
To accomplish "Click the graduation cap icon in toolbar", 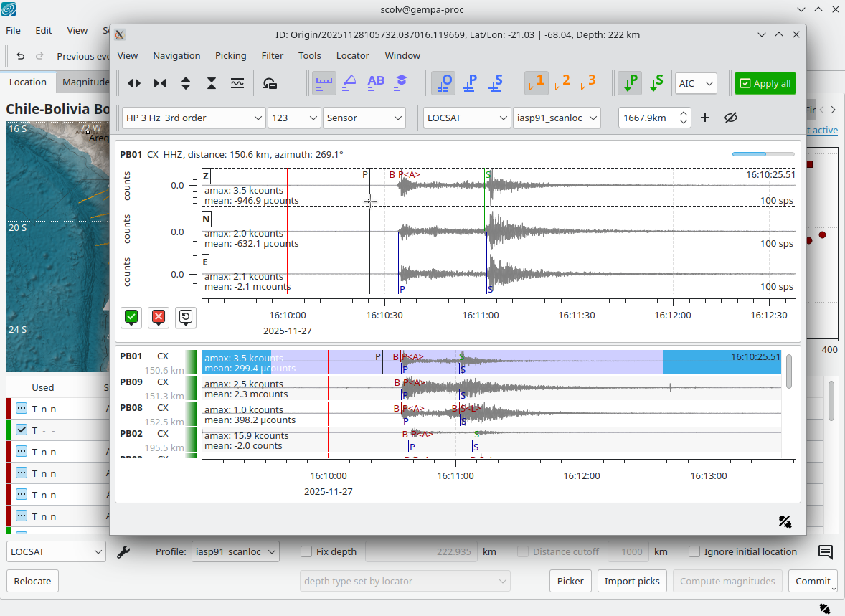I will click(x=401, y=83).
